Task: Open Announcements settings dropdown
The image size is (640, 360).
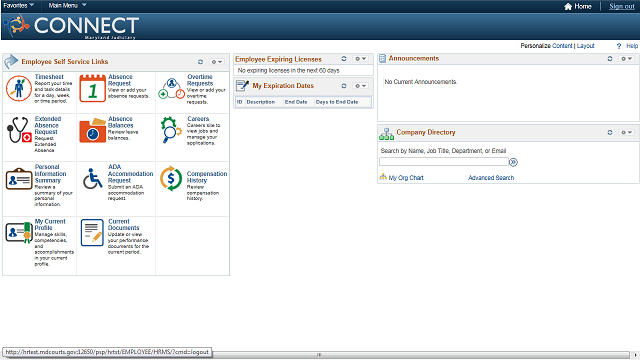Action: pyautogui.click(x=627, y=59)
